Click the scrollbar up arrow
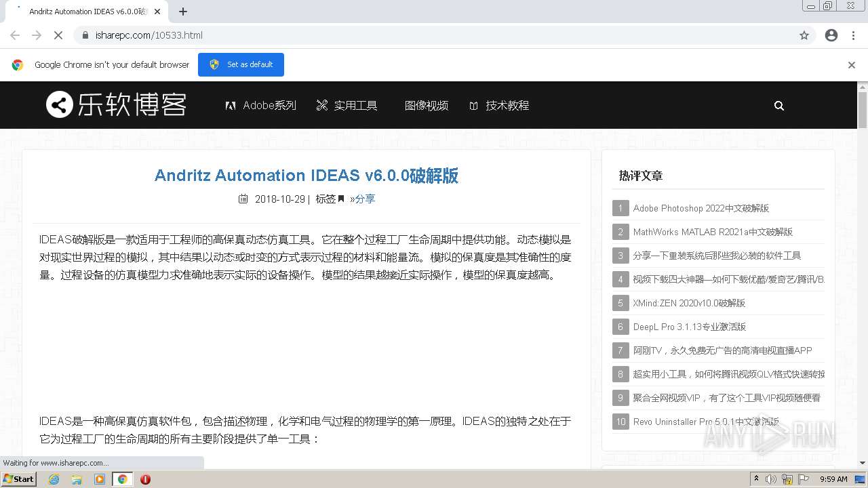 [863, 86]
